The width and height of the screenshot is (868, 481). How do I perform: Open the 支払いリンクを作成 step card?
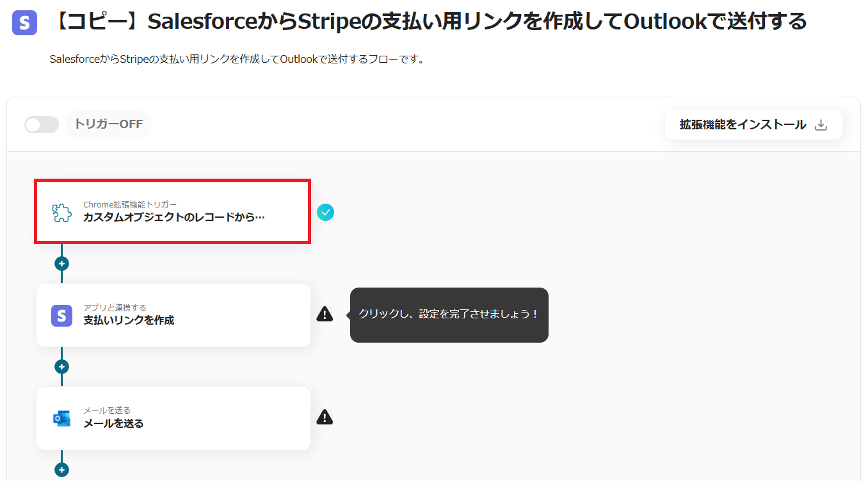(x=173, y=315)
